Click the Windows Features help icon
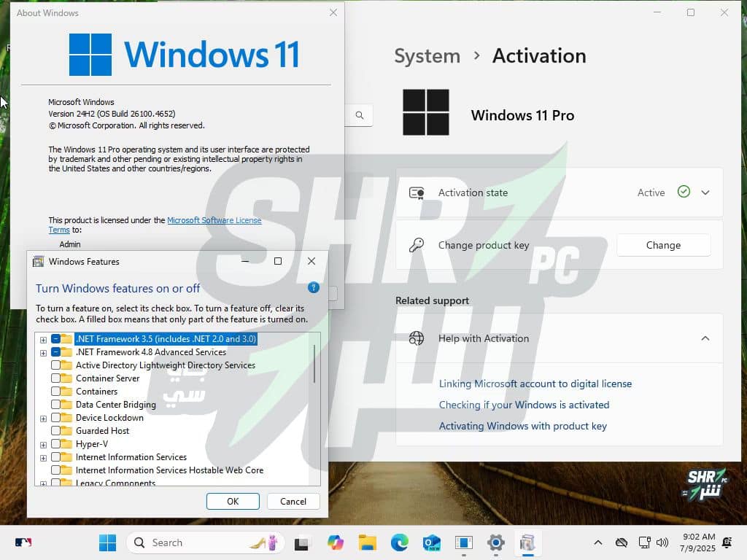The height and width of the screenshot is (560, 747). tap(313, 287)
